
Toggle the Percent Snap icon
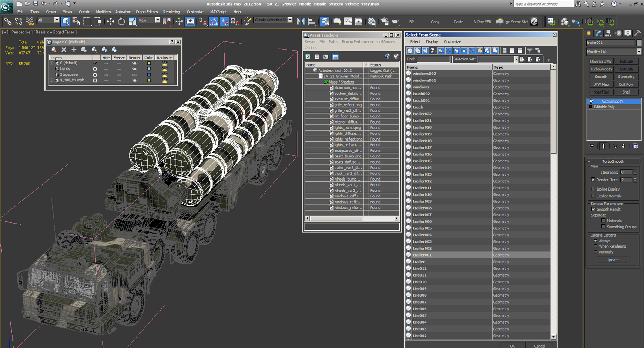224,21
